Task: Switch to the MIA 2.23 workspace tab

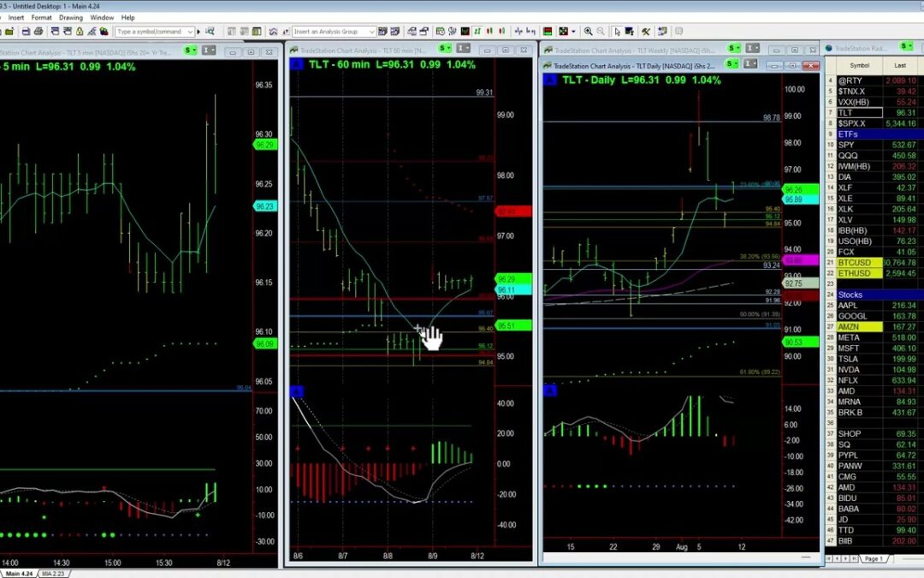Action: point(53,573)
